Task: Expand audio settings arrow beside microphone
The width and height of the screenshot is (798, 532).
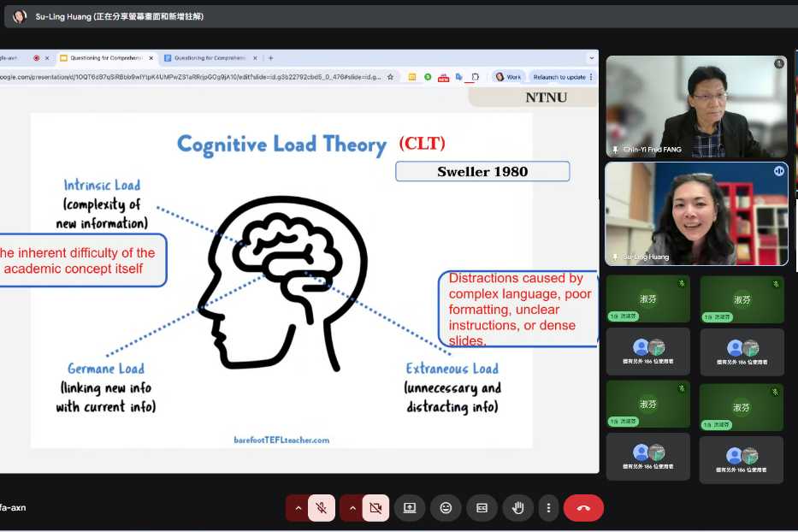Action: pos(298,508)
